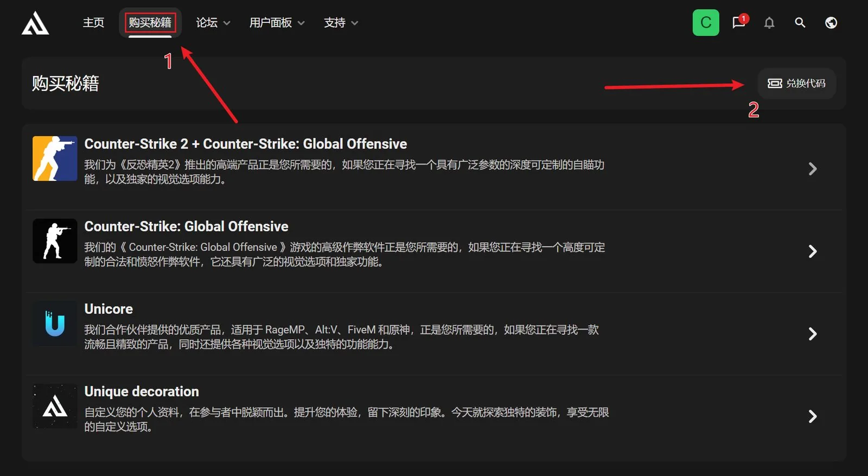Open Counter-Strike 2 + Counter-Strike: Global Offensive title

(x=246, y=144)
